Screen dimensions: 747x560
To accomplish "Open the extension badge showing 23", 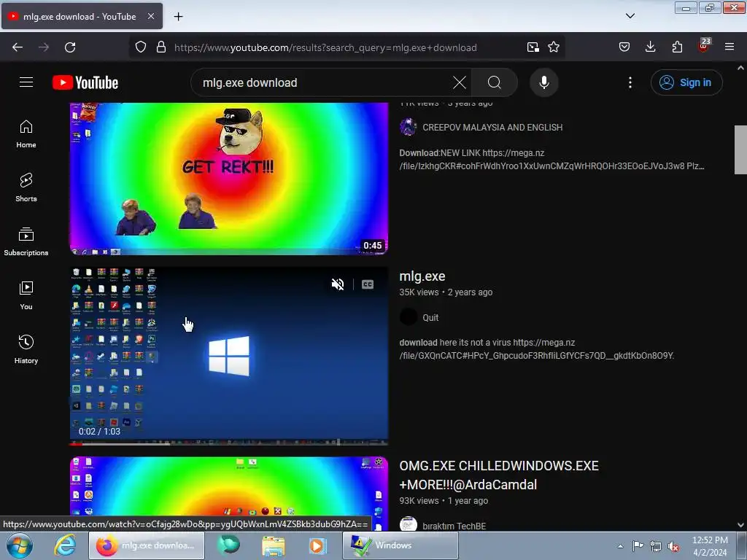I will [704, 46].
